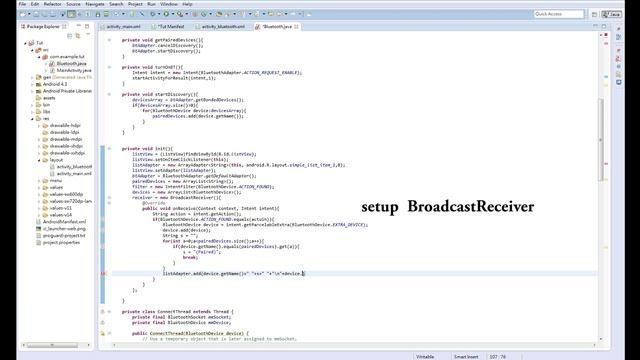Click the New file wizard toolbar icon
Viewport: 640px width, 360px height.
coord(23,14)
